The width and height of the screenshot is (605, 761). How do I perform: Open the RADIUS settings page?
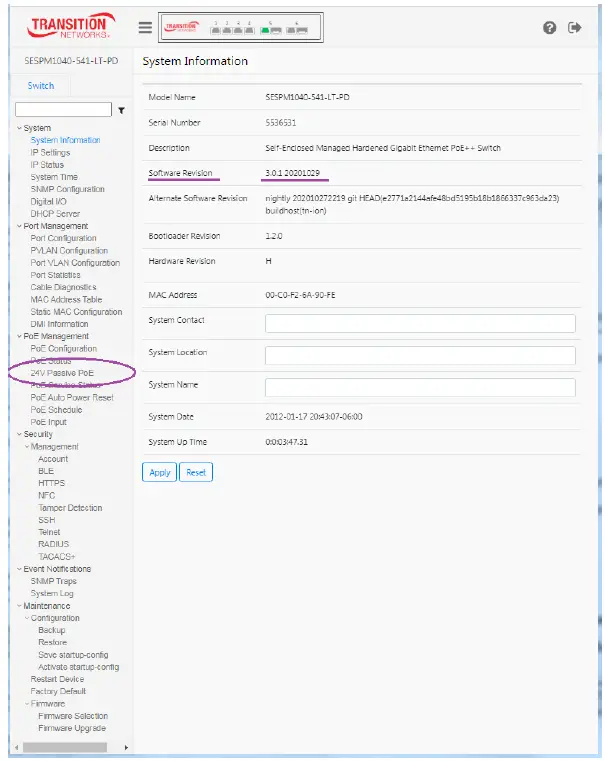coord(54,544)
